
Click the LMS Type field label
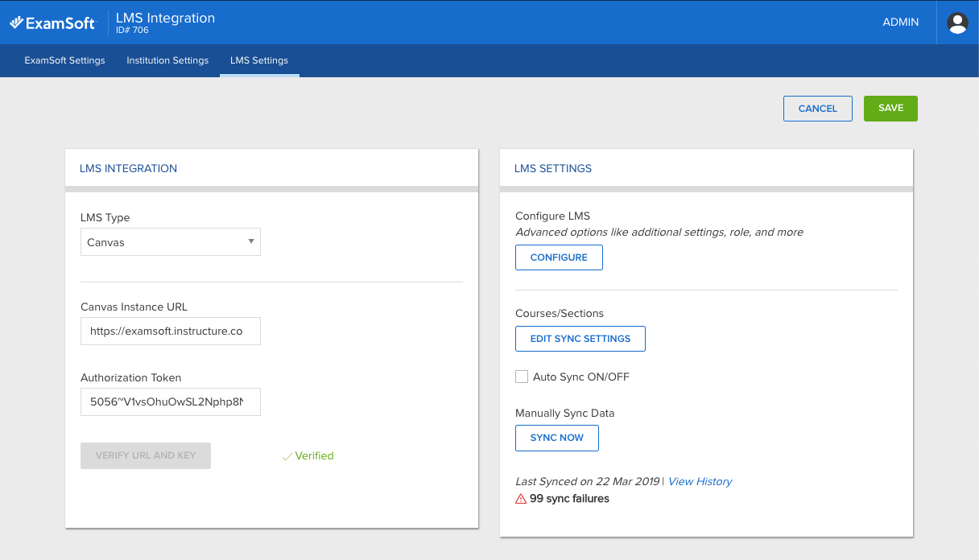(105, 217)
